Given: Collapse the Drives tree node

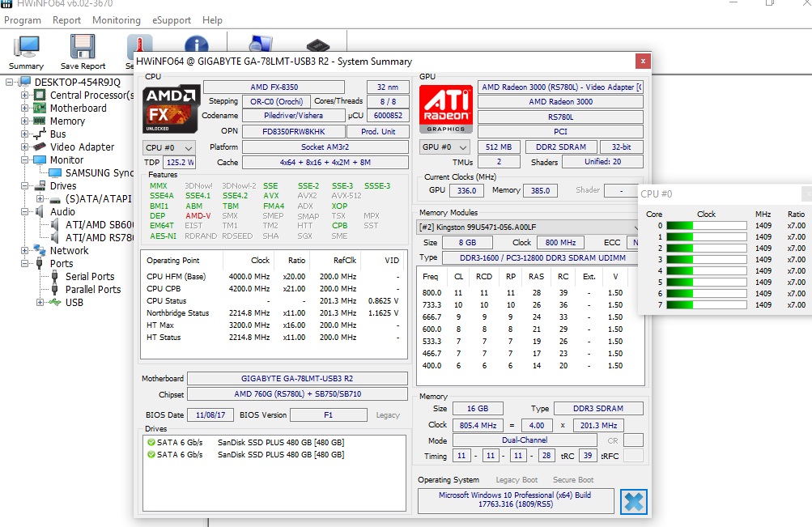Looking at the screenshot, I should click(x=25, y=186).
